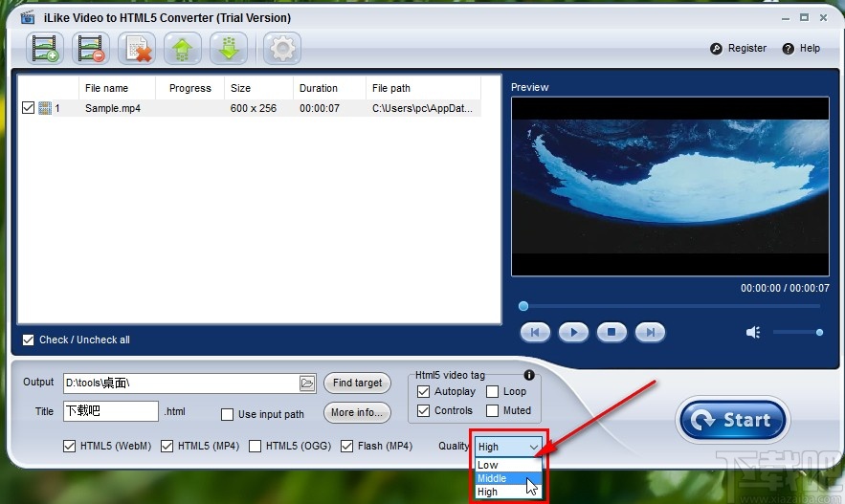Screen dimensions: 845x504
Task: Click the Register key icon
Action: 716,49
